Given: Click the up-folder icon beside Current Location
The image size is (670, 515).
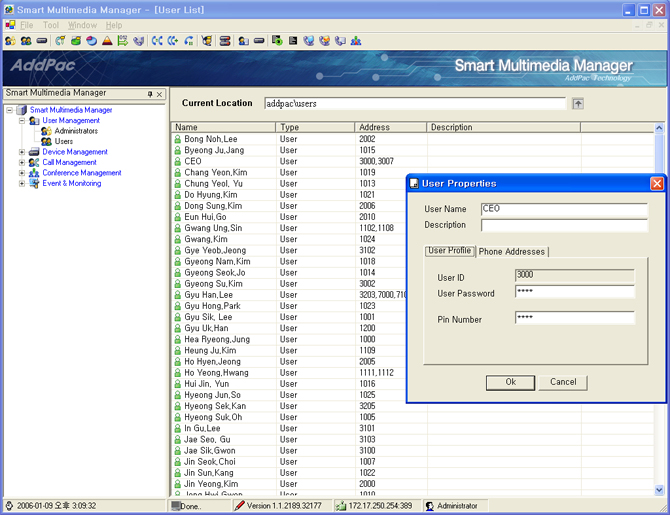Looking at the screenshot, I should [578, 103].
